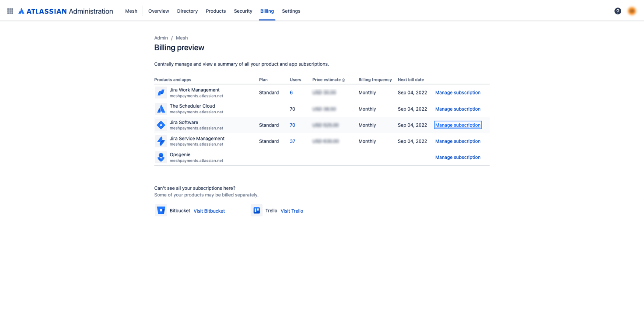Manage subscription for Opsgenie
Screen dimensions: 644x329
[458, 157]
